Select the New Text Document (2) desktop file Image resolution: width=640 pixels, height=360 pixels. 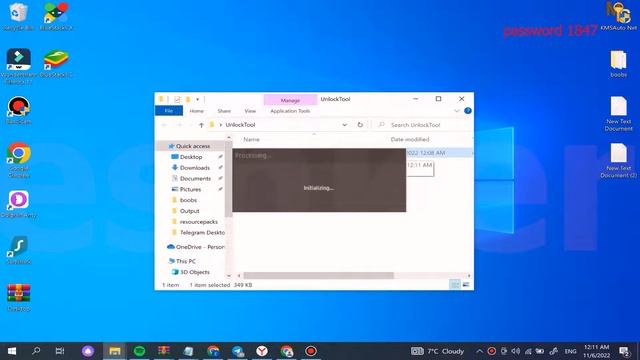(618, 160)
